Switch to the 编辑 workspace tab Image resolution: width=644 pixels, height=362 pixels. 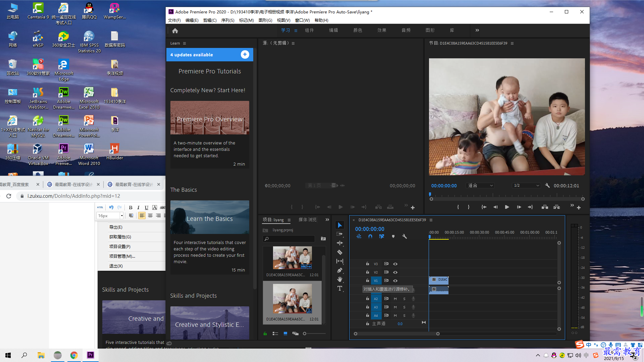[333, 30]
